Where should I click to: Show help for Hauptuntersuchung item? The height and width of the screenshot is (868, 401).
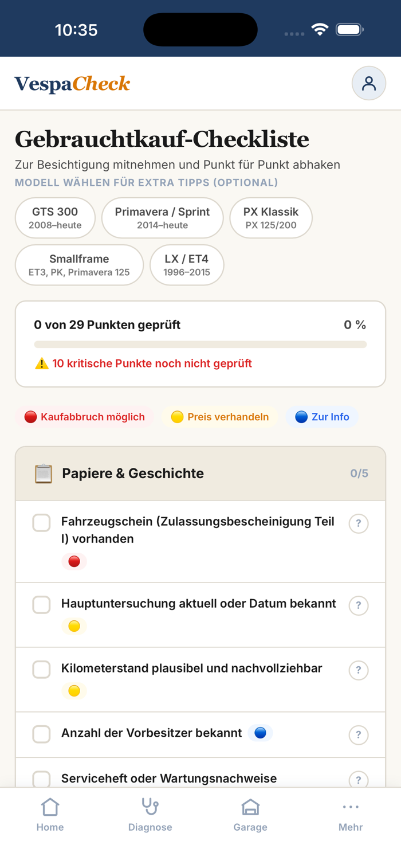pyautogui.click(x=359, y=605)
